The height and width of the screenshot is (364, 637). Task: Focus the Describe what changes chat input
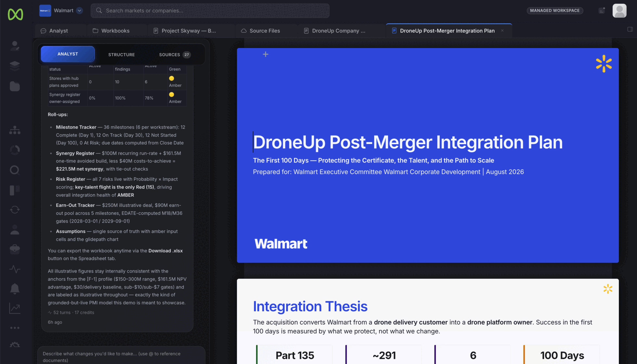(x=121, y=356)
